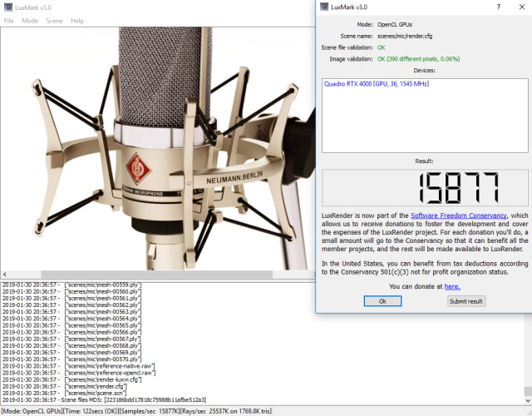
Task: Click the Image validation OK result text
Action: click(419, 59)
